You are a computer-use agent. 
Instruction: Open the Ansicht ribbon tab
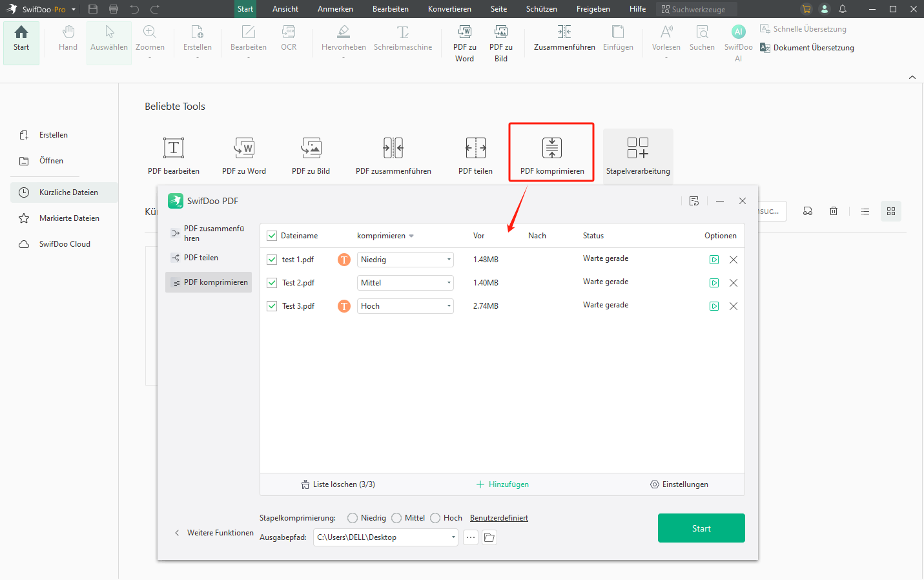(x=285, y=9)
